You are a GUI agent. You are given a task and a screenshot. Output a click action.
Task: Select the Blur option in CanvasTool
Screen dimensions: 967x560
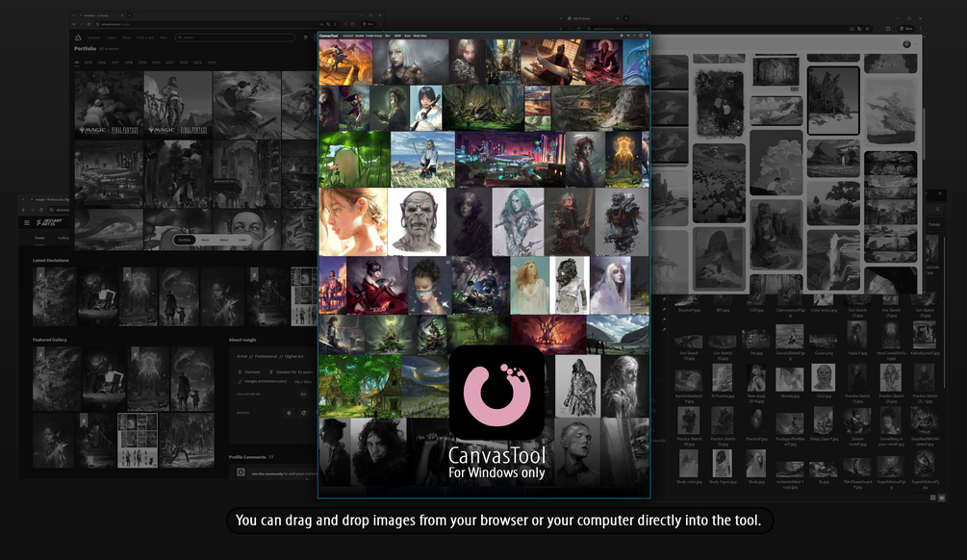(x=388, y=36)
